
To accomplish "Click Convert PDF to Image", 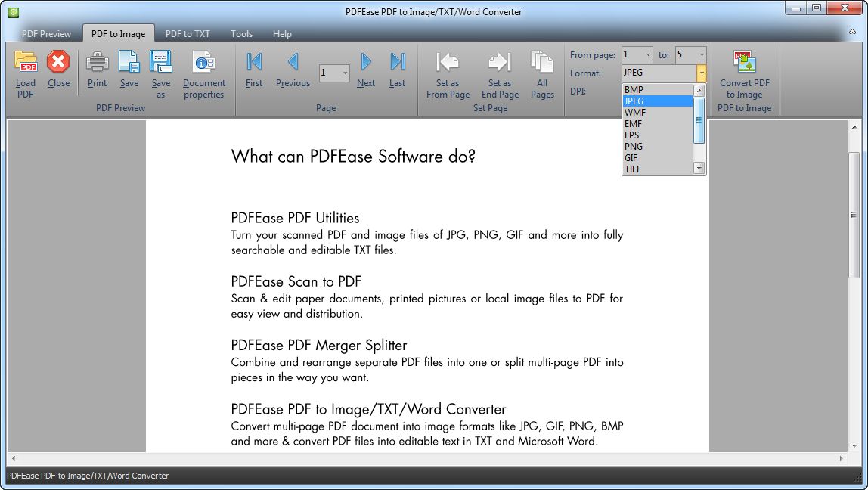I will point(745,61).
